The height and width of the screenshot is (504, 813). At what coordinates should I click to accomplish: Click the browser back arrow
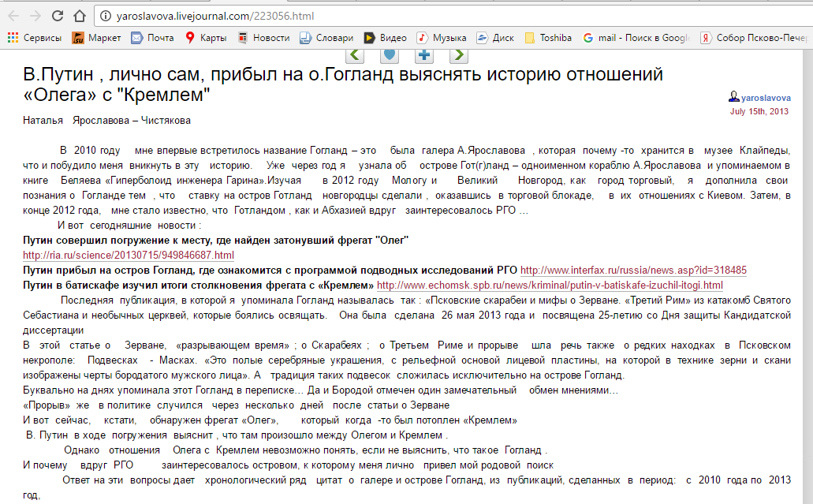pos(13,16)
